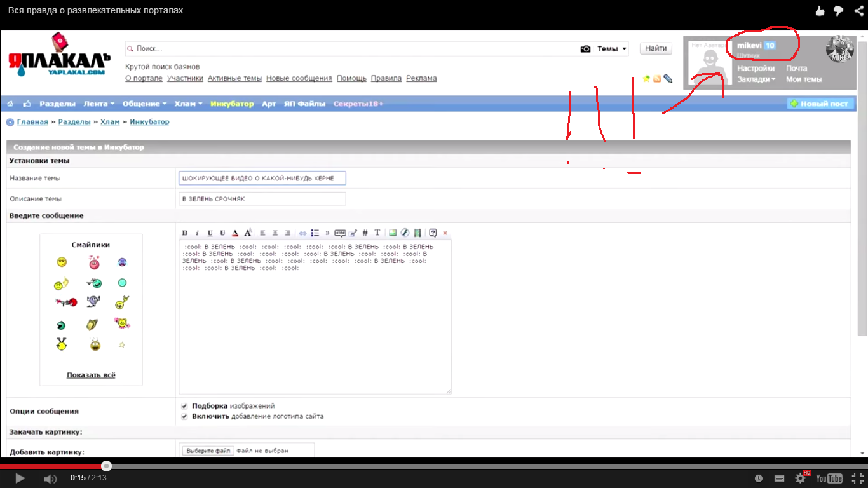Go to Главная in the breadcrumb
The height and width of the screenshot is (488, 868).
pos(32,121)
